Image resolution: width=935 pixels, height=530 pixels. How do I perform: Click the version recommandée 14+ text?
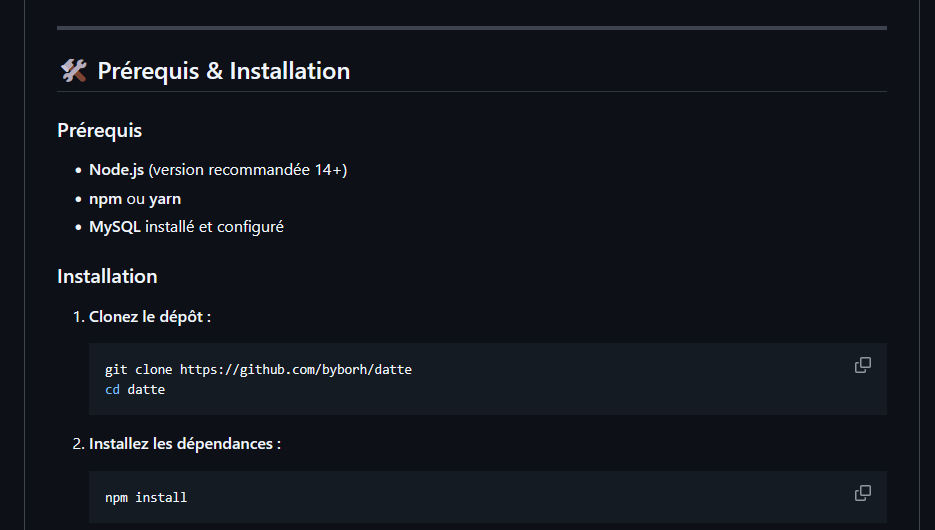(248, 170)
